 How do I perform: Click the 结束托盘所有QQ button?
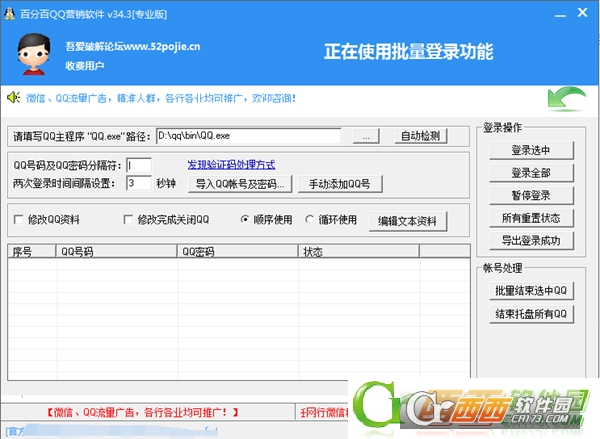pyautogui.click(x=531, y=314)
